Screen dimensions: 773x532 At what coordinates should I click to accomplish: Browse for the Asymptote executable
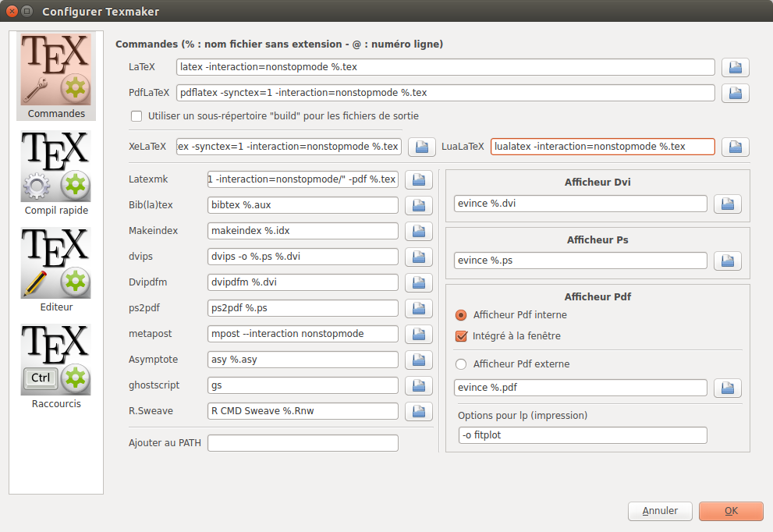[419, 360]
